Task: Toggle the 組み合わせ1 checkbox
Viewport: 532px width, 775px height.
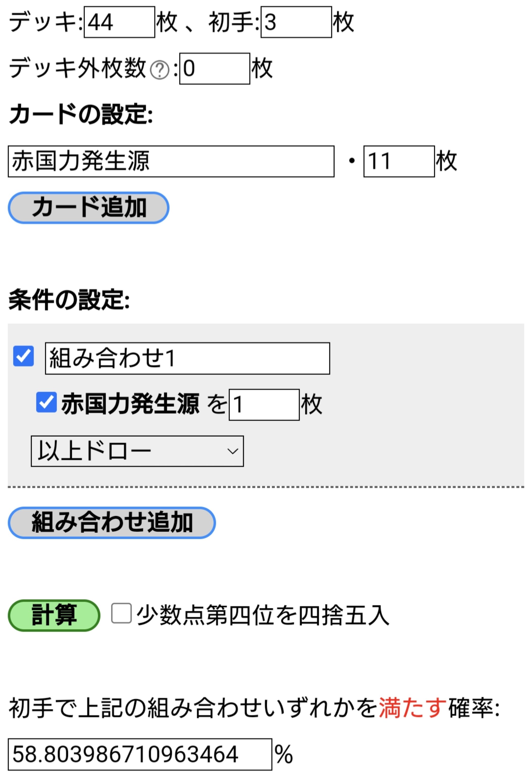Action: point(23,356)
